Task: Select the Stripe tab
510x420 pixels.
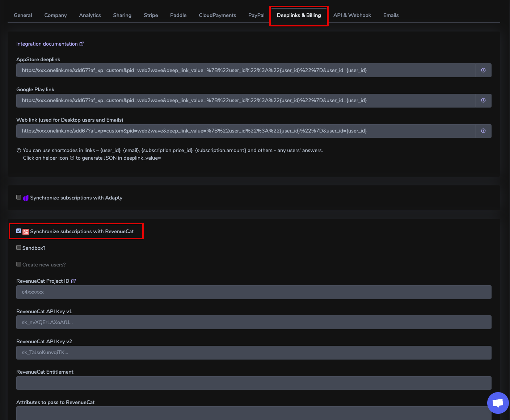Action: pyautogui.click(x=151, y=15)
